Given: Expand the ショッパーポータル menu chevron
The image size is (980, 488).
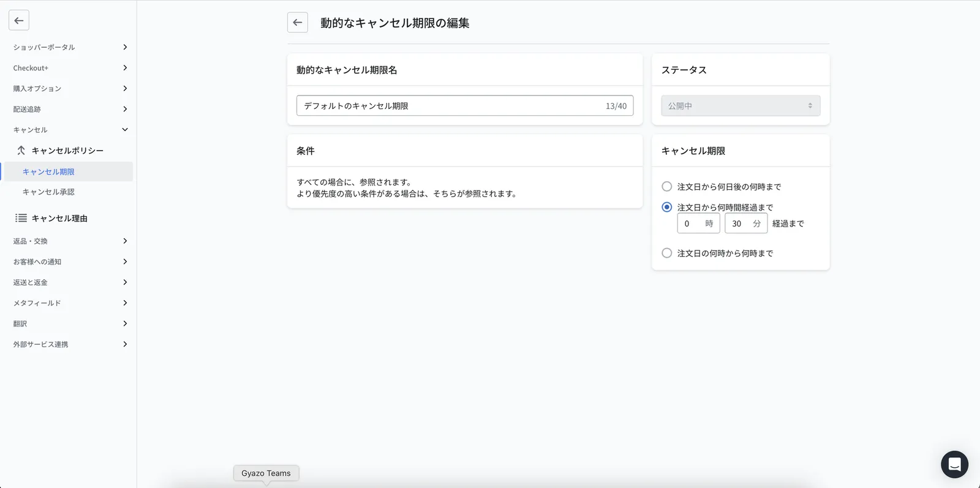Looking at the screenshot, I should coord(125,47).
